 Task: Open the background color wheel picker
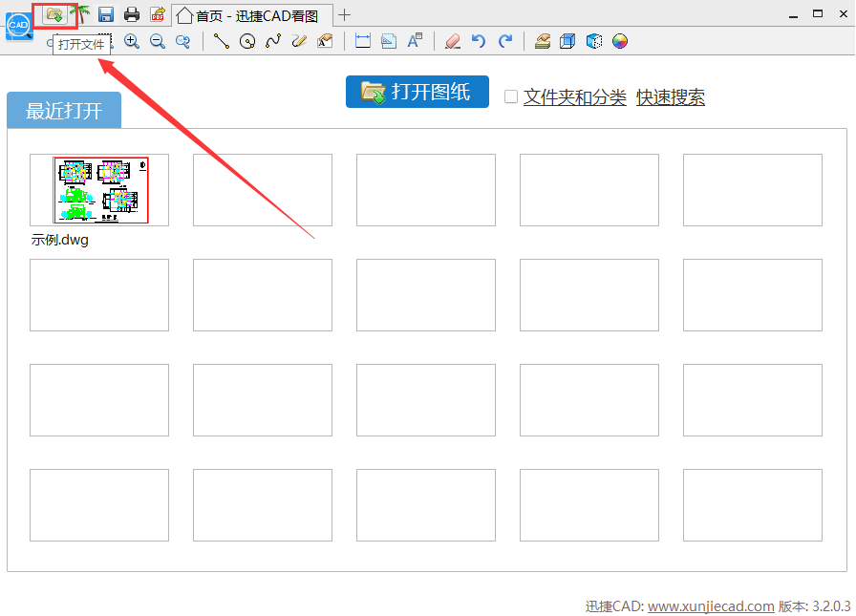click(x=619, y=41)
